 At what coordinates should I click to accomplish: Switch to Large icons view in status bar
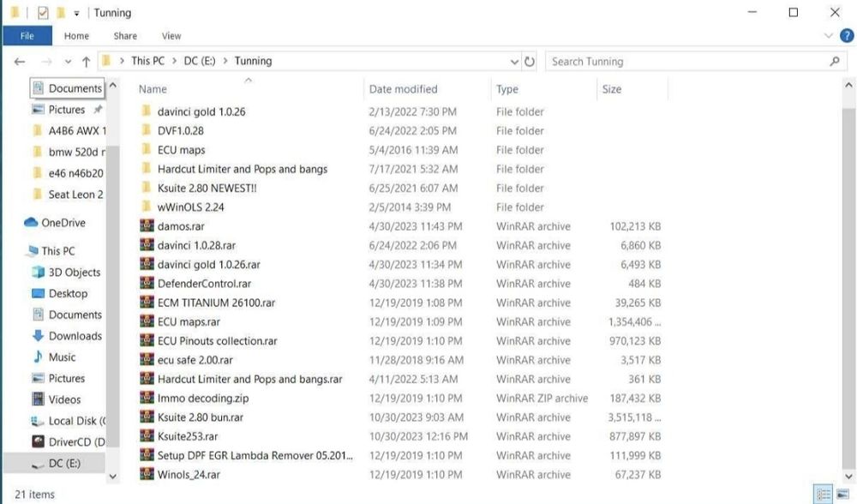pyautogui.click(x=842, y=495)
